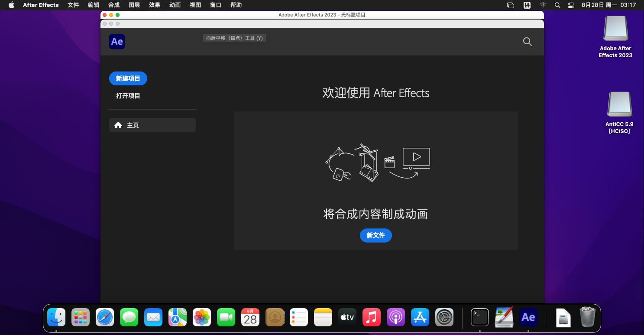This screenshot has width=644, height=335.
Task: Open the 图层 menu
Action: (x=134, y=5)
